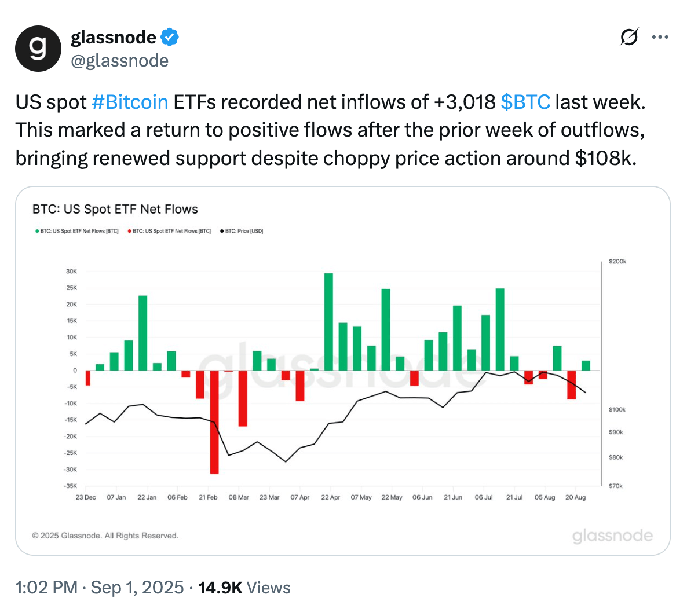Toggle the red Net Flows legend entry
This screenshot has height=616, width=687.
[x=169, y=231]
